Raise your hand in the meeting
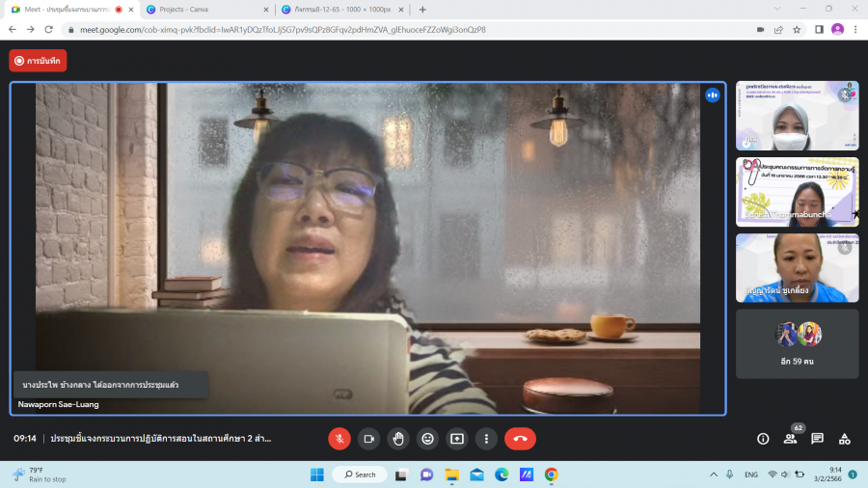Viewport: 868px width, 488px height. [x=398, y=439]
